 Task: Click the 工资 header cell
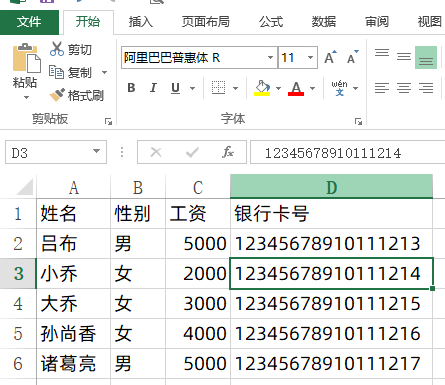198,214
